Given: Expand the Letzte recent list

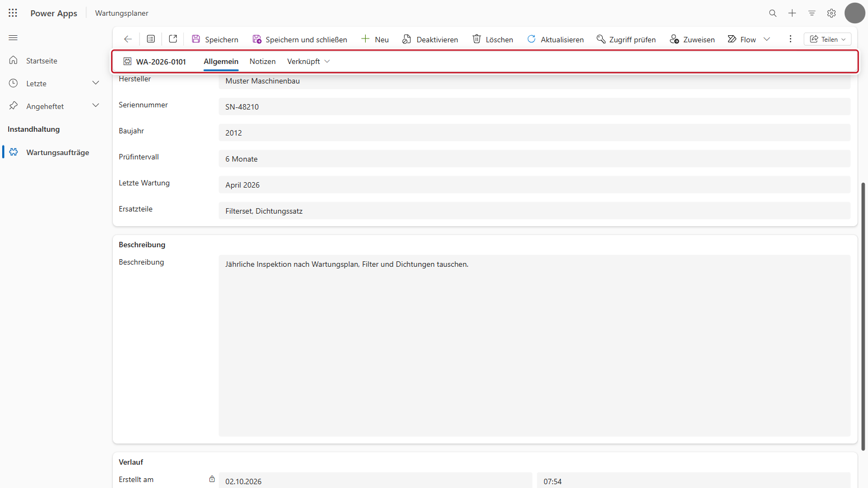Looking at the screenshot, I should click(54, 84).
